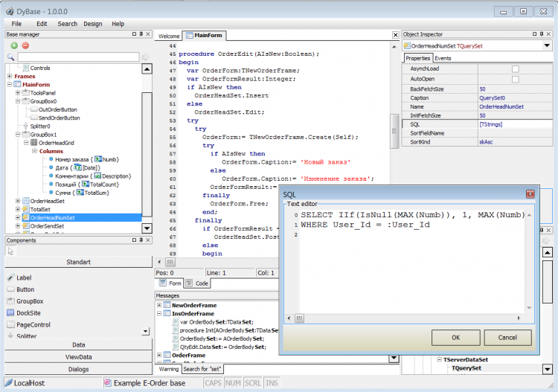Click the Base manager search input field
Image resolution: width=558 pixels, height=392 pixels.
tap(77, 57)
